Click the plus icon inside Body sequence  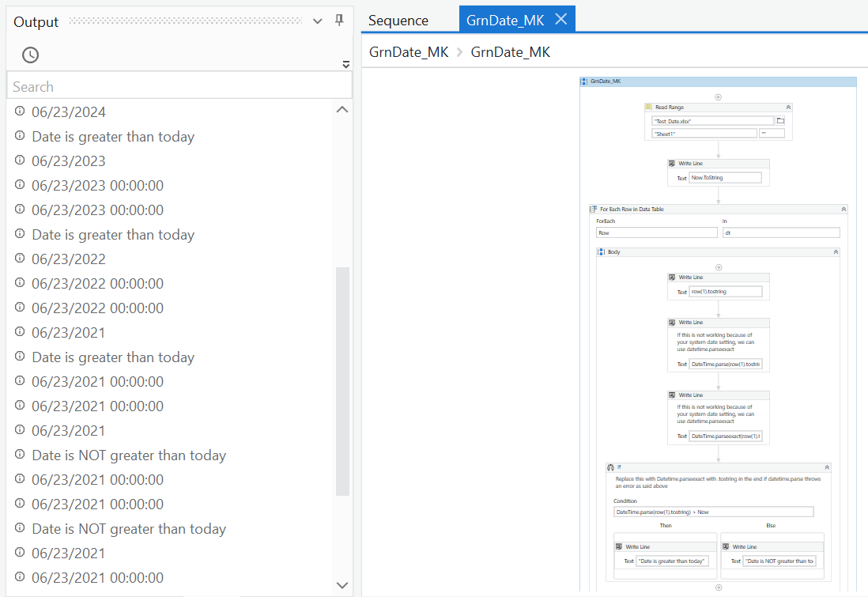[718, 267]
